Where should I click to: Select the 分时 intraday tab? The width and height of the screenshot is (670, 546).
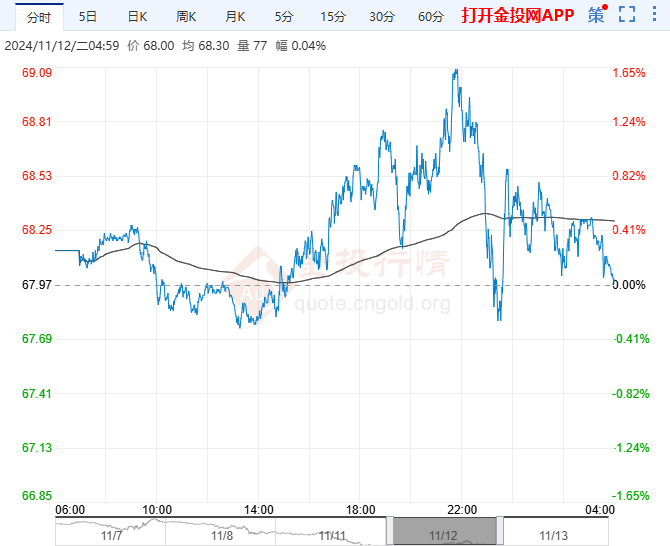click(x=38, y=16)
